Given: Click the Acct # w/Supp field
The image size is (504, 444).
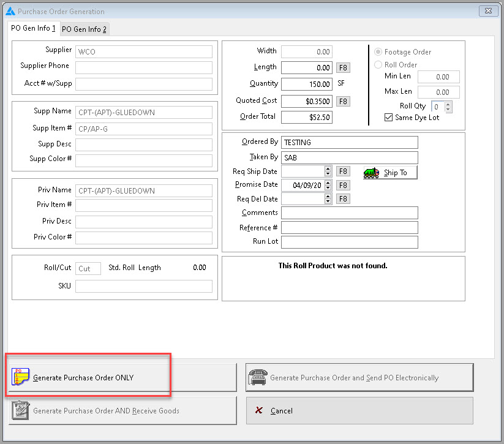Looking at the screenshot, I should tap(144, 84).
